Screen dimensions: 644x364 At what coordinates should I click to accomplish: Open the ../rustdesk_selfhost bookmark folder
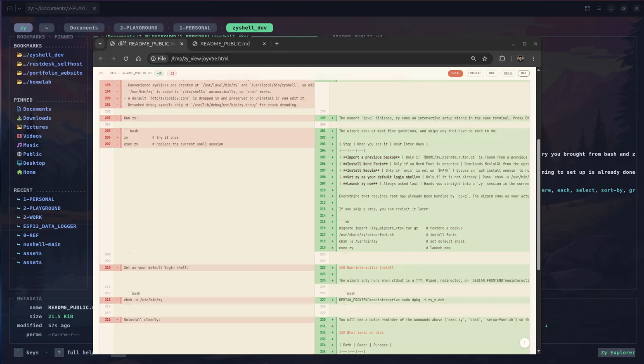click(x=50, y=64)
